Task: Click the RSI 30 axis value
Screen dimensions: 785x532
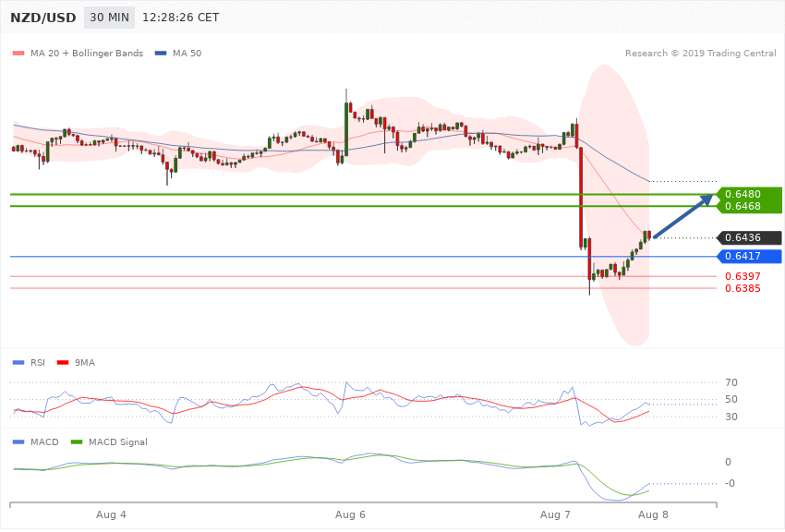Action: click(x=731, y=417)
